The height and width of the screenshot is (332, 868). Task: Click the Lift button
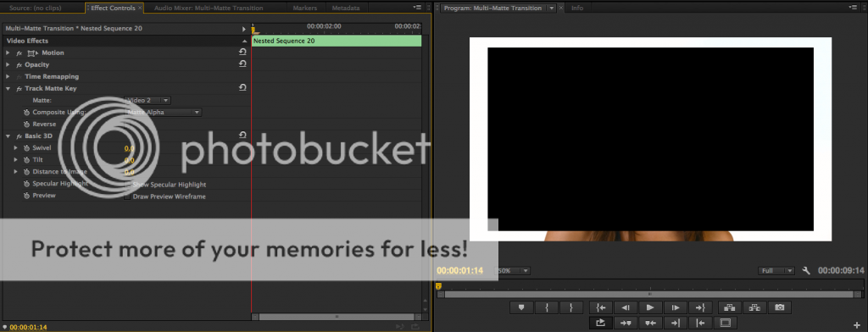point(729,307)
